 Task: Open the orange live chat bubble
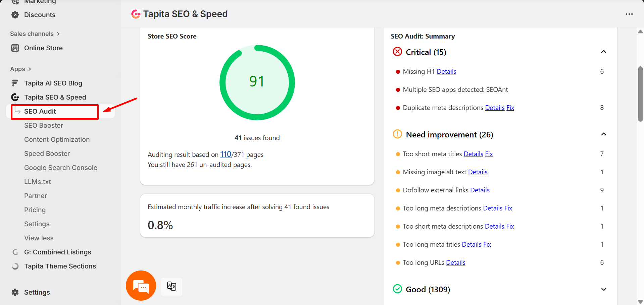[141, 286]
